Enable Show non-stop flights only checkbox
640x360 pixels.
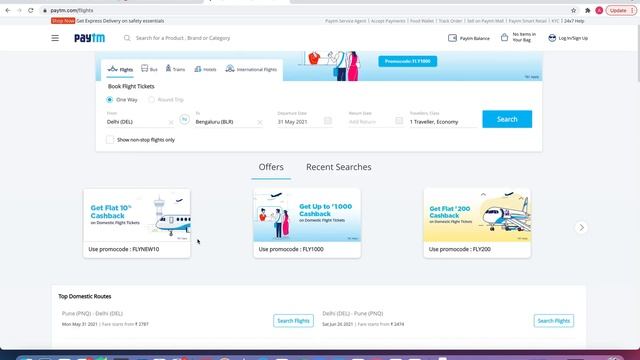(x=110, y=140)
